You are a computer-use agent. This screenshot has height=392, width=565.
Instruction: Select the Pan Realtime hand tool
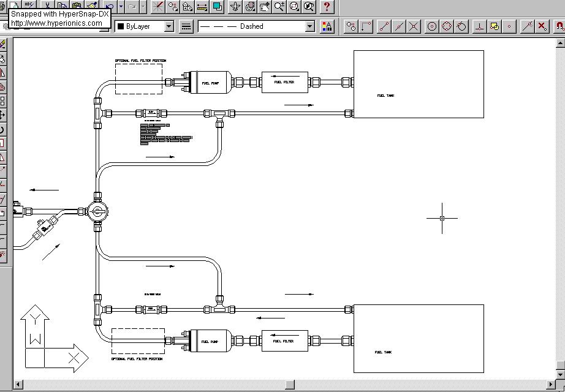click(265, 7)
